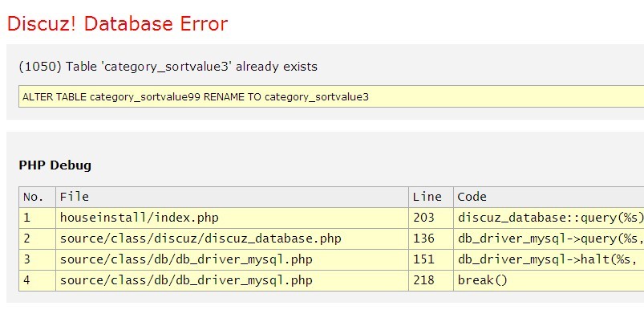This screenshot has width=644, height=314.
Task: Select discuz_database::query code cell
Action: click(x=549, y=218)
